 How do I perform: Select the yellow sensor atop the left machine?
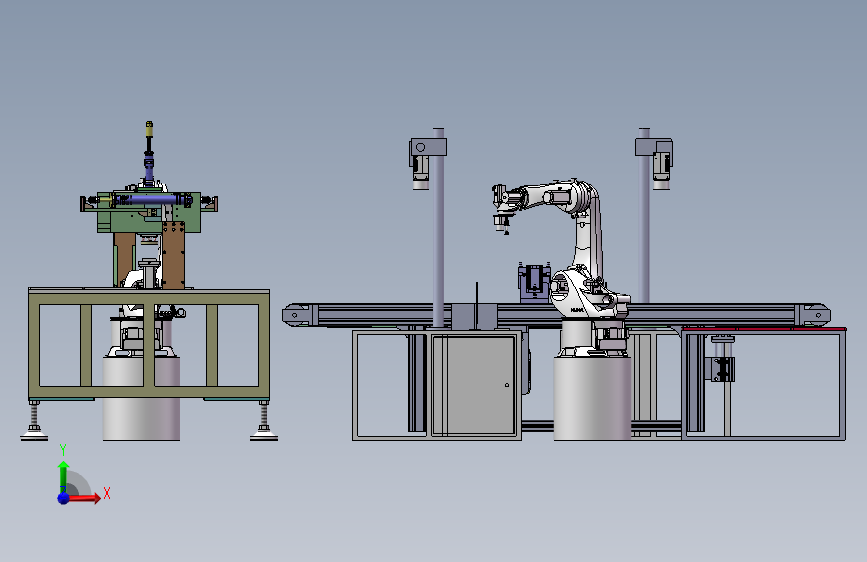[149, 128]
